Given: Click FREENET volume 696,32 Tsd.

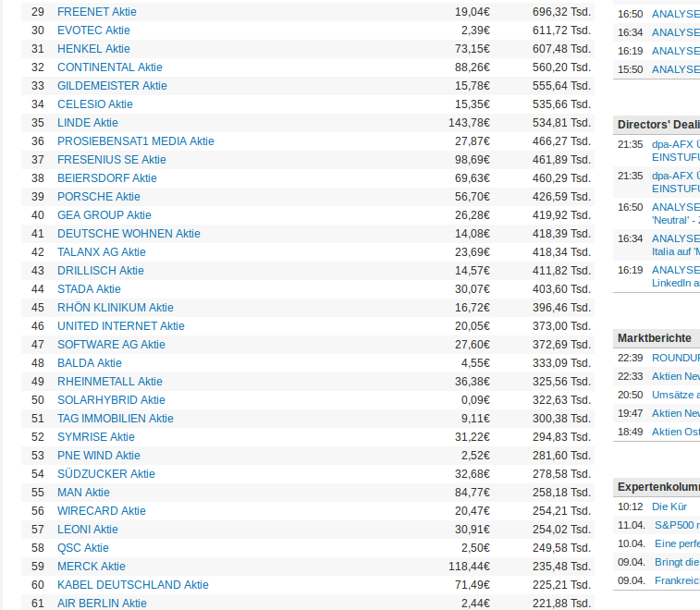Looking at the screenshot, I should 561,12.
